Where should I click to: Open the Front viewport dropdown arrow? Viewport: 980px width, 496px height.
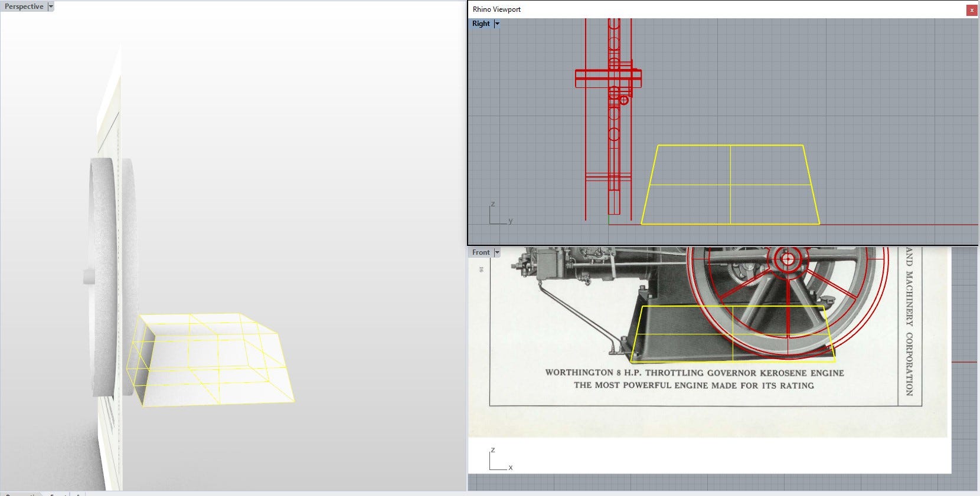497,252
